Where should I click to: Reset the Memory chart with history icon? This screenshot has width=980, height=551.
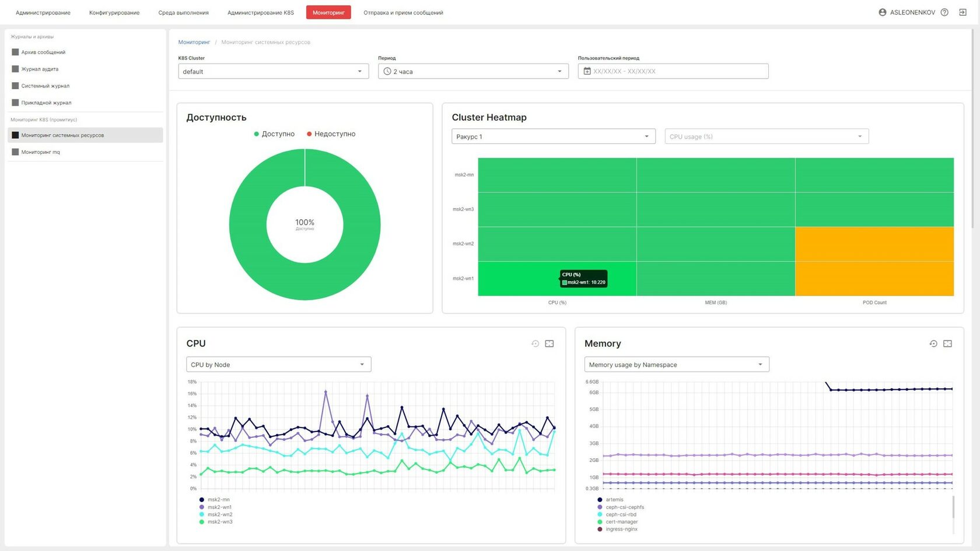pos(933,343)
